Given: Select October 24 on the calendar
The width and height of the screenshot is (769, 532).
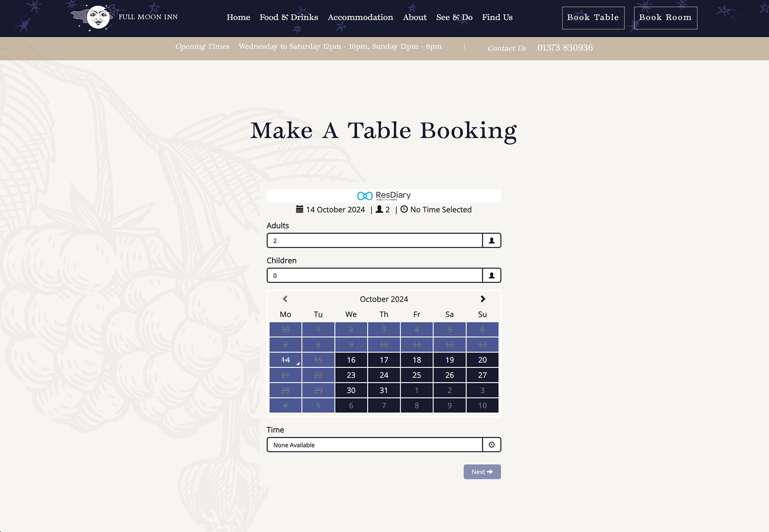Looking at the screenshot, I should (x=384, y=375).
